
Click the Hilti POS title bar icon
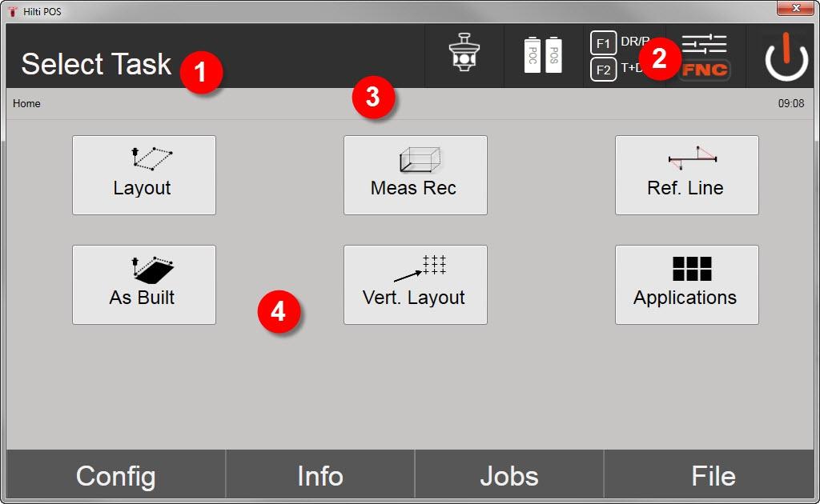[13, 11]
